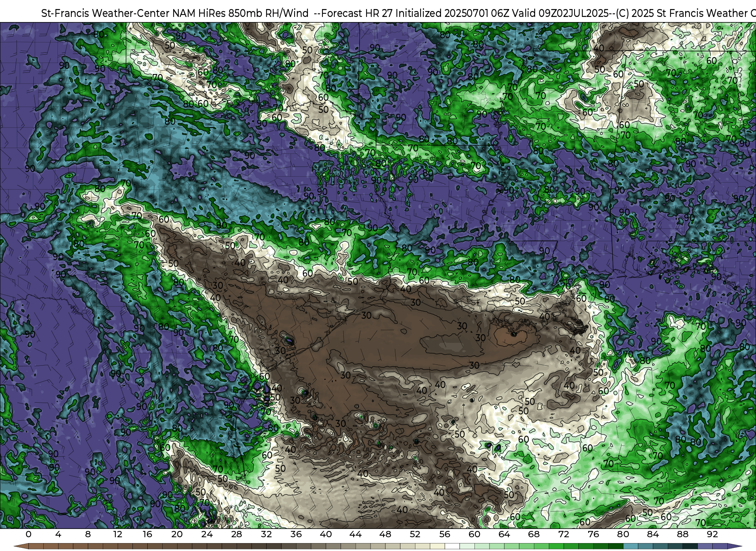Image resolution: width=756 pixels, height=551 pixels.
Task: Click the '84' label on the color scale
Action: (x=653, y=534)
